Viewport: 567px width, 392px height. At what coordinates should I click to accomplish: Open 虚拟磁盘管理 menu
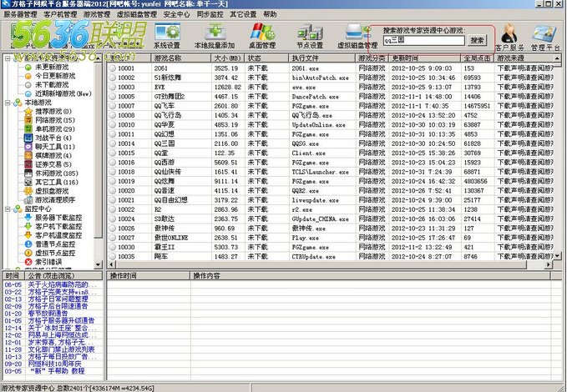click(x=137, y=14)
